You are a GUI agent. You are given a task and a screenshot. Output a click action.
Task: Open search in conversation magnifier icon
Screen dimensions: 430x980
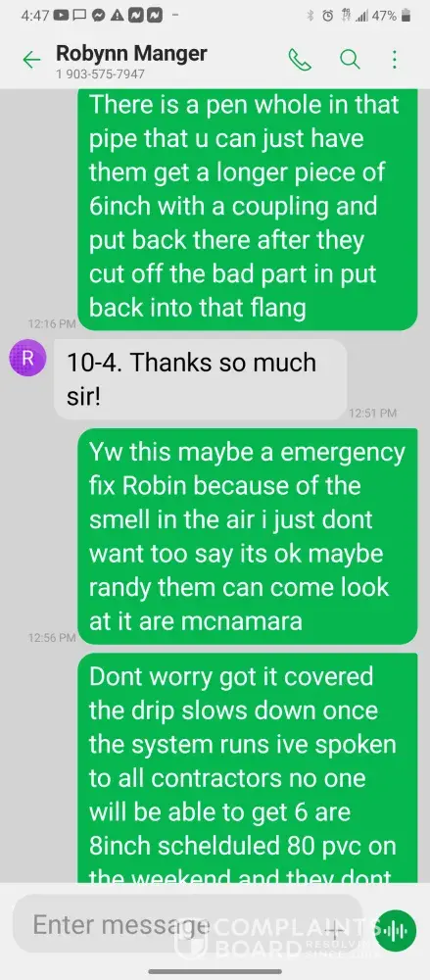tap(350, 60)
